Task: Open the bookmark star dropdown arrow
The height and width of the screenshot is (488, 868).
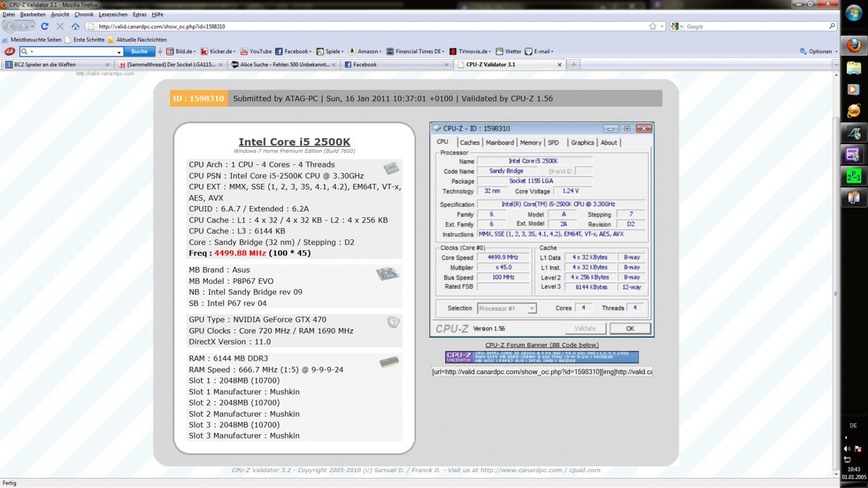Action: [x=662, y=26]
